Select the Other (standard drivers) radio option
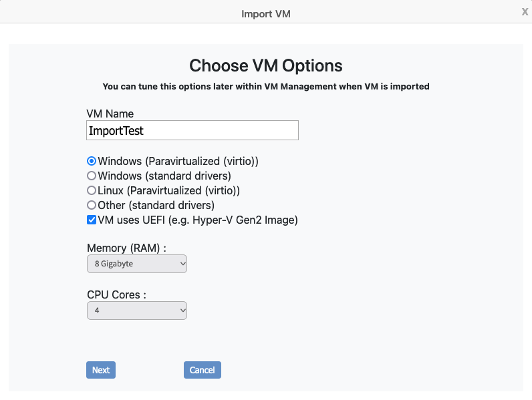Screen dimensions: 532x400 (x=92, y=205)
